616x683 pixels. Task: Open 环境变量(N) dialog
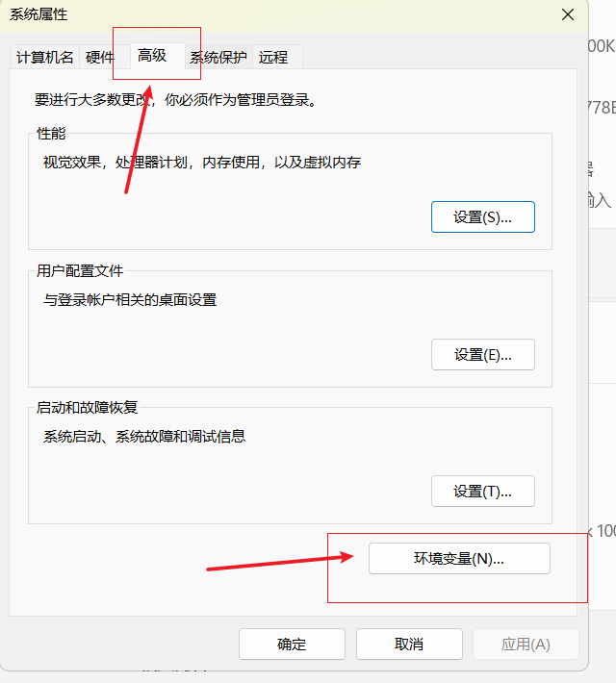459,558
